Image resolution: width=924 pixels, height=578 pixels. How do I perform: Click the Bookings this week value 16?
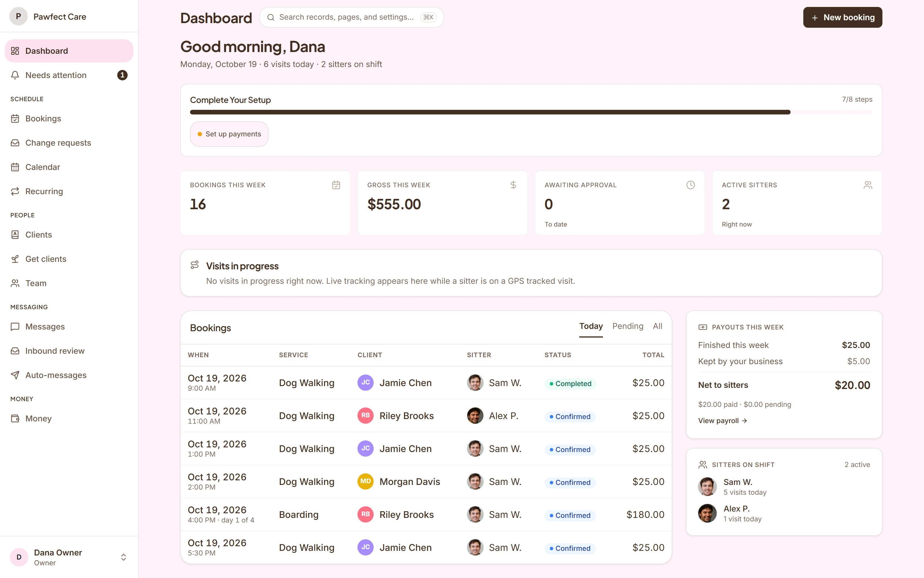(198, 204)
